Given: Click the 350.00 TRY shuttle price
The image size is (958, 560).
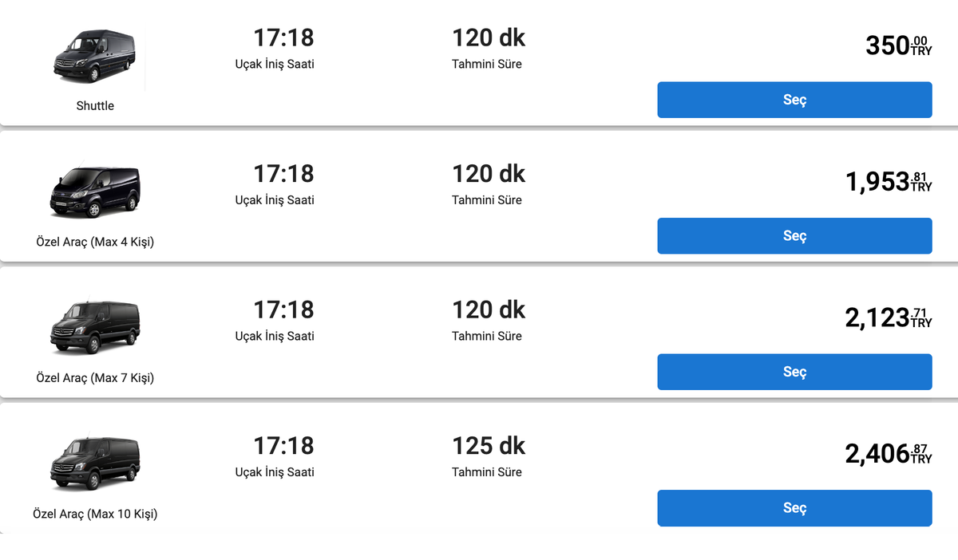Looking at the screenshot, I should tap(897, 45).
